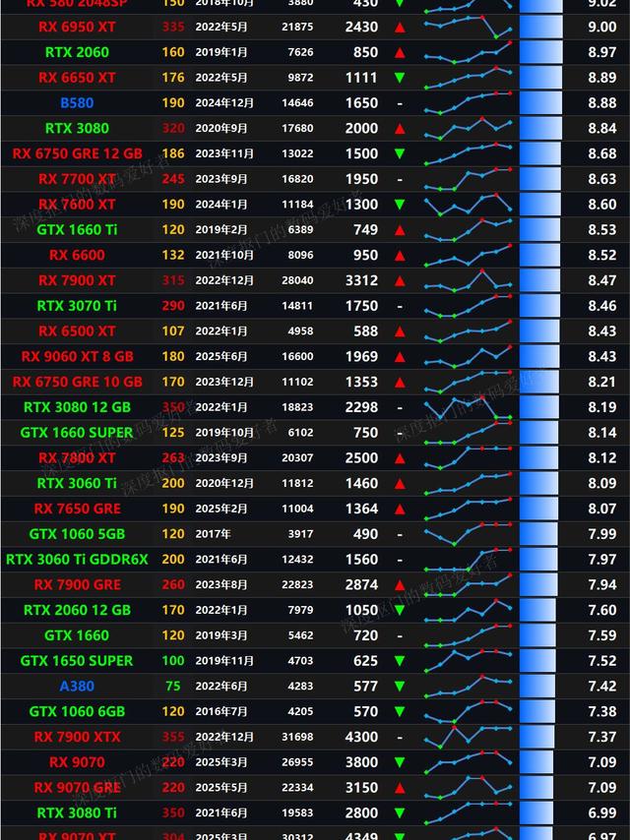This screenshot has height=840, width=630.
Task: Select the red up arrow beside RTX 3080's 2000 price
Action: coord(400,129)
